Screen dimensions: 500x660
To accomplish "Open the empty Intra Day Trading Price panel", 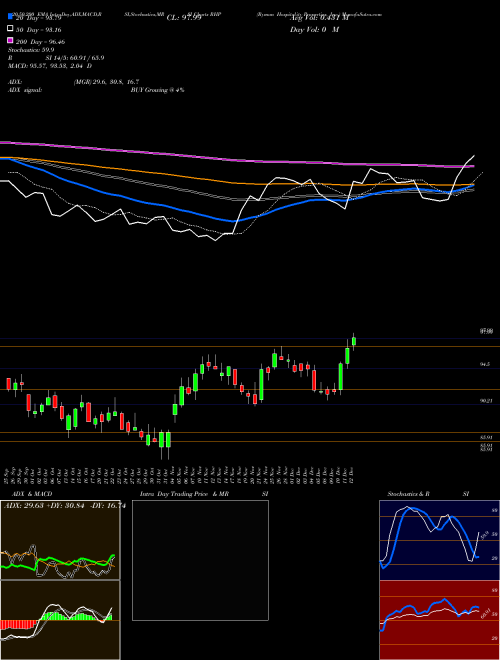I will 200,560.
